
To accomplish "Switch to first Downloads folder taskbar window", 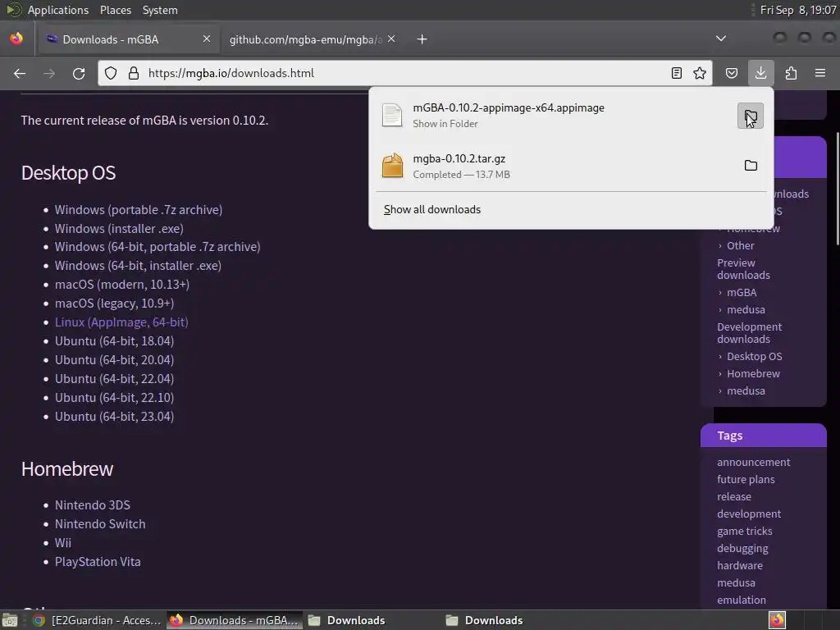I will pyautogui.click(x=348, y=620).
